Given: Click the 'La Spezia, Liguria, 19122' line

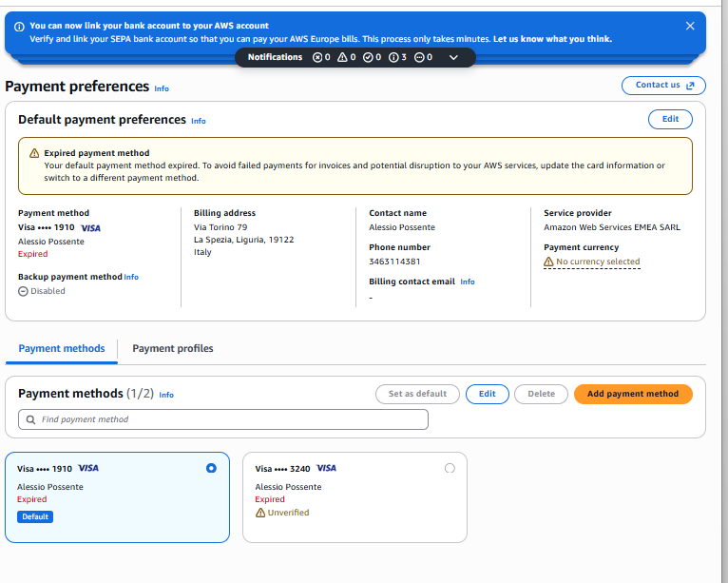Looking at the screenshot, I should tap(243, 240).
